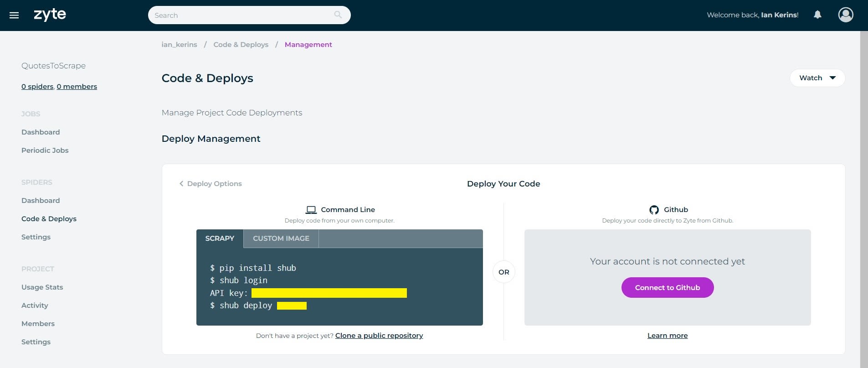This screenshot has height=368, width=868.
Task: Click the 0 members link
Action: (x=77, y=87)
